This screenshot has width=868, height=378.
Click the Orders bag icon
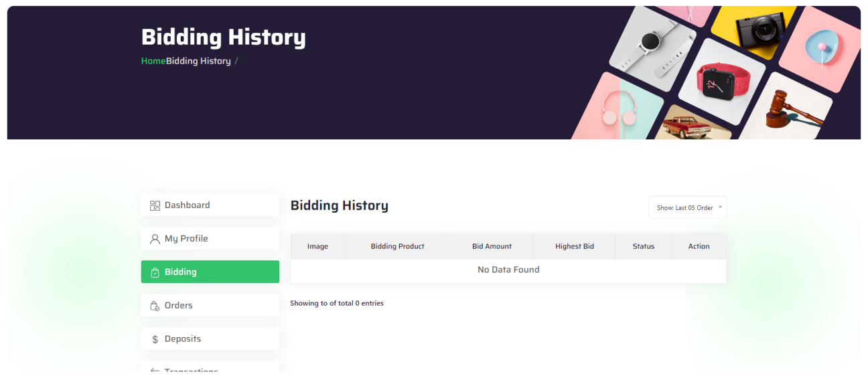pyautogui.click(x=155, y=306)
